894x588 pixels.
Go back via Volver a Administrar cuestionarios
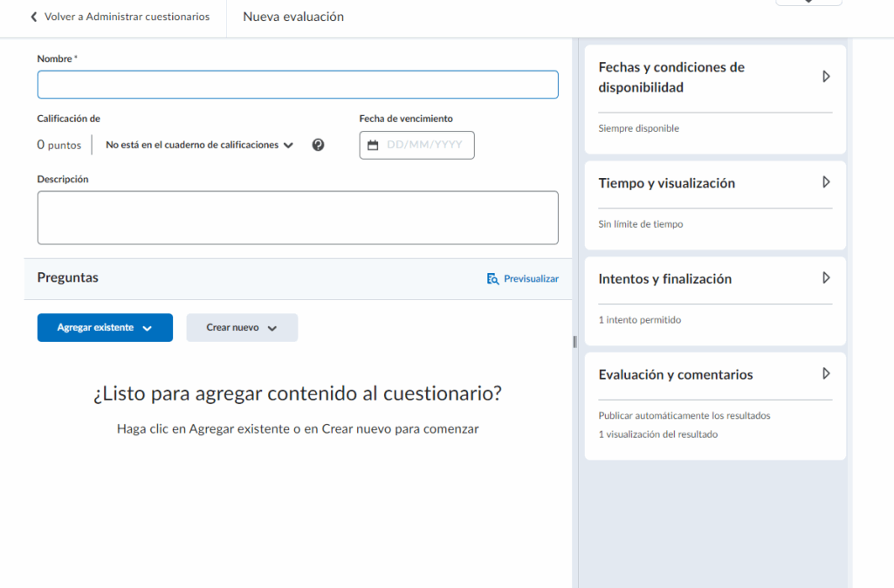(127, 17)
